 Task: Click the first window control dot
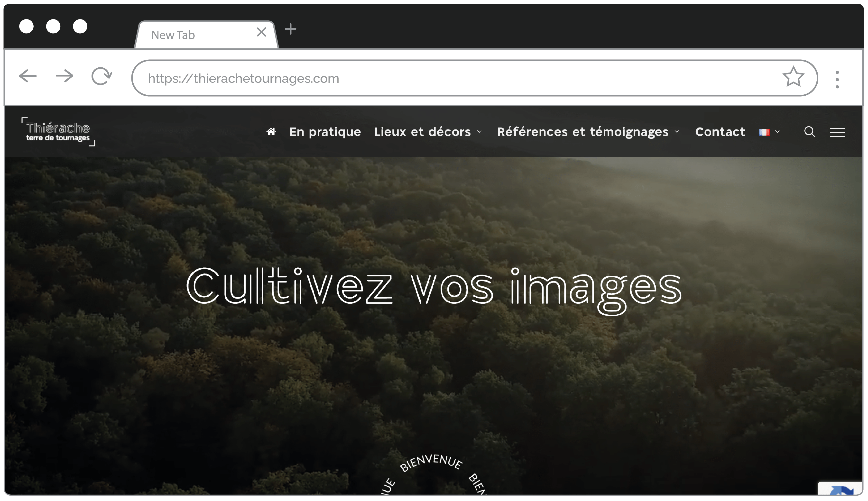(x=27, y=27)
